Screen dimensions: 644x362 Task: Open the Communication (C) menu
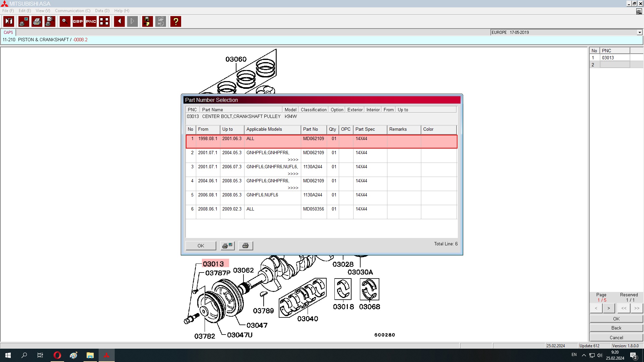(x=72, y=11)
